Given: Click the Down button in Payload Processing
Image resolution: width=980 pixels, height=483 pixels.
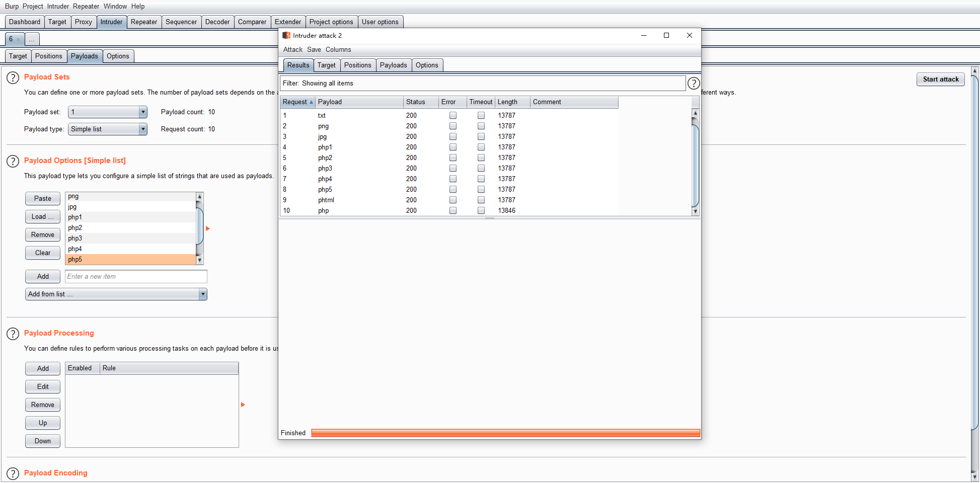Looking at the screenshot, I should 43,441.
